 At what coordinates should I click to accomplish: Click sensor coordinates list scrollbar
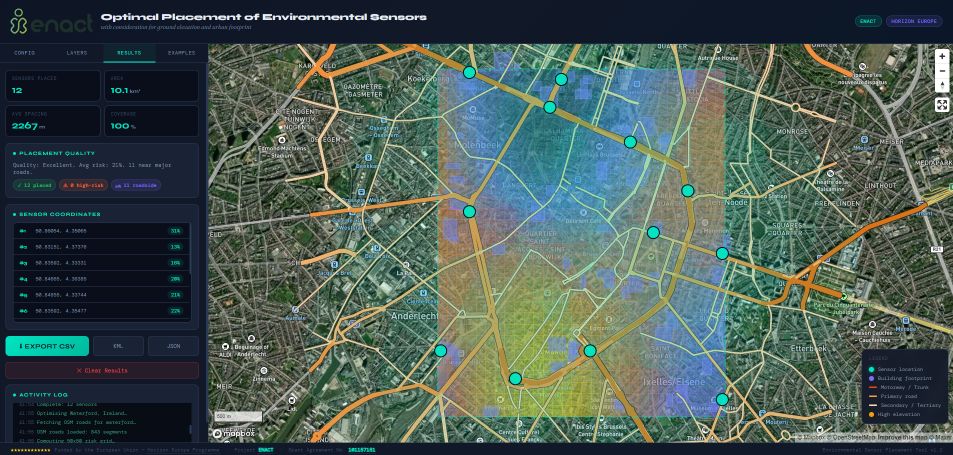190,248
